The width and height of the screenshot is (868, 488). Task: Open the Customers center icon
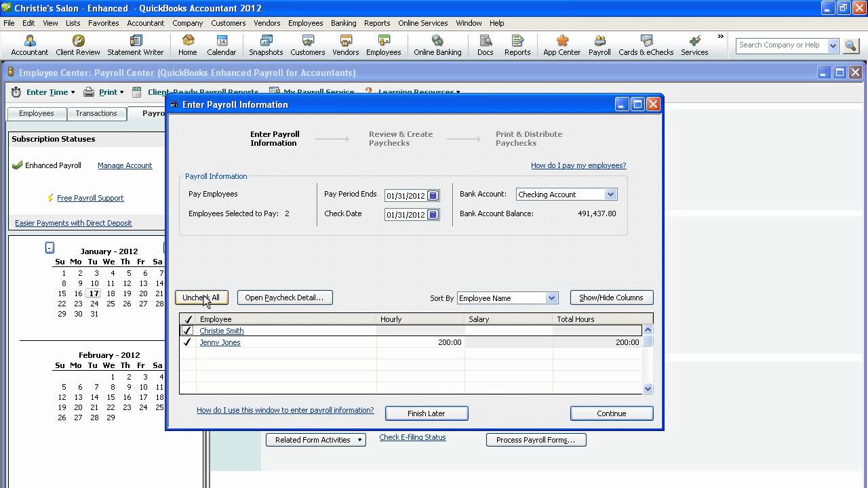tap(308, 45)
